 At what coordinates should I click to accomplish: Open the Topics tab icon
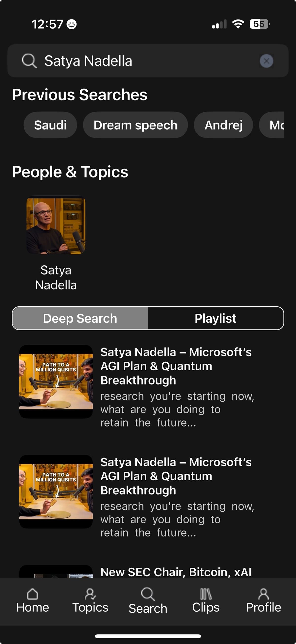click(90, 594)
